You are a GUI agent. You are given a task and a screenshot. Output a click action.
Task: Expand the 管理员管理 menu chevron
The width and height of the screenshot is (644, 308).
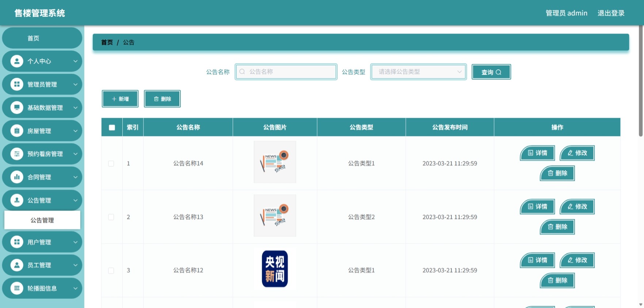click(x=75, y=84)
